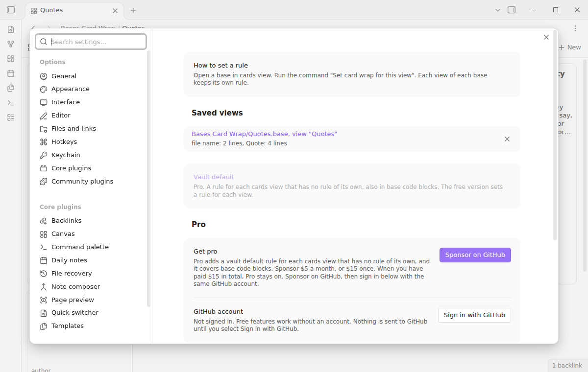Toggle the left sidebar icon in title bar
The image size is (588, 372).
(11, 10)
